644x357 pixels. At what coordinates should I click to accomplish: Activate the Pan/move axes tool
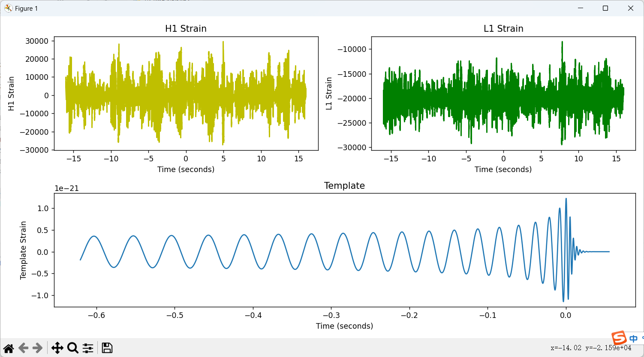(57, 348)
